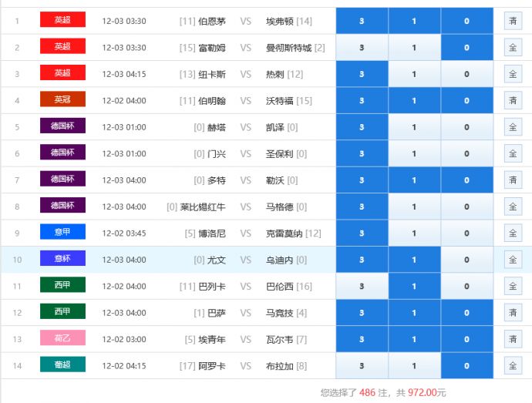Viewport: 532px width, 403px height.
Task: Toggle the 1 option for 阿罗卡 vs 布拉加
Action: pos(414,365)
